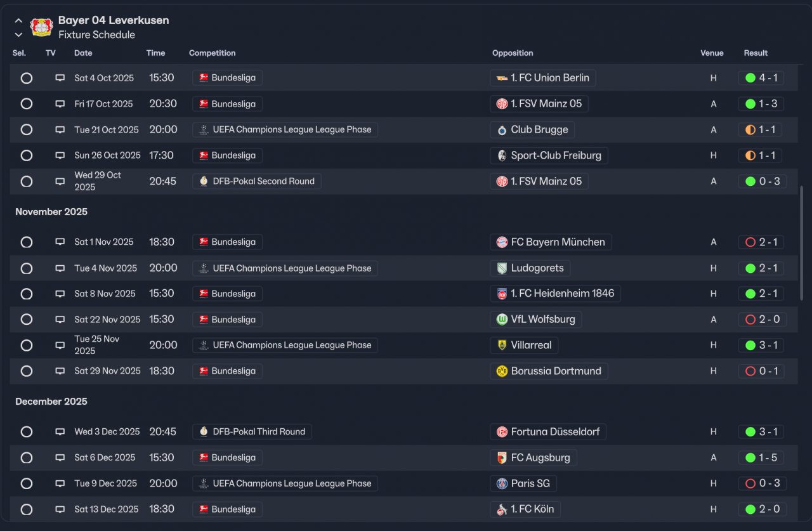Click the Bayer 04 Leverkusen club crest
This screenshot has width=812, height=531.
41,27
